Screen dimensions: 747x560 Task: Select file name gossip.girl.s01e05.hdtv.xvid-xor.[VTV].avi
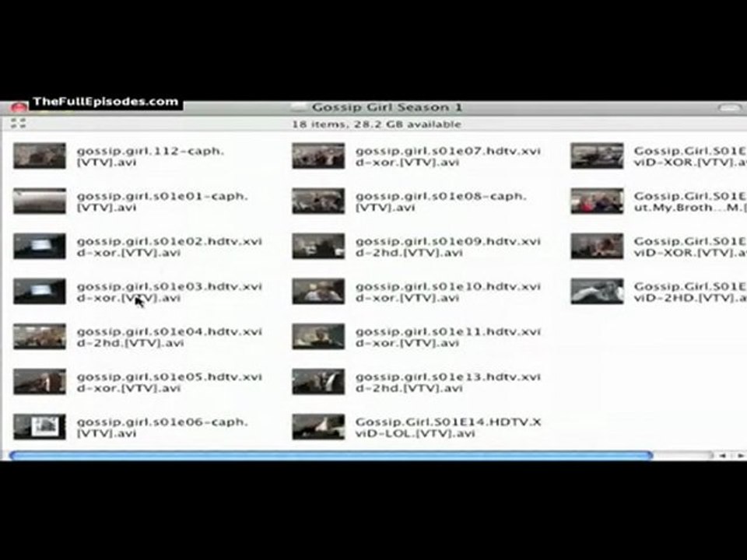(x=169, y=383)
